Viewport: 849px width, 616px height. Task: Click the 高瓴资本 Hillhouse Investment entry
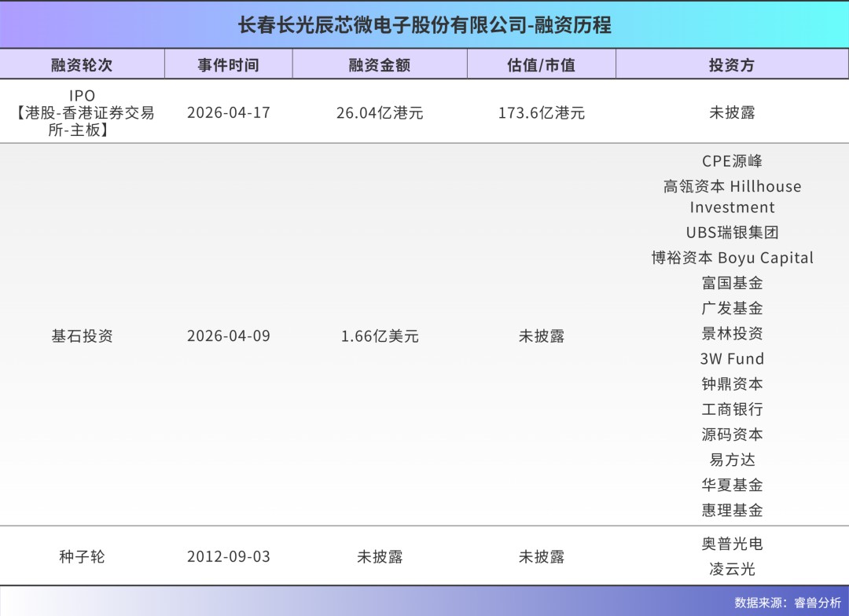point(732,196)
